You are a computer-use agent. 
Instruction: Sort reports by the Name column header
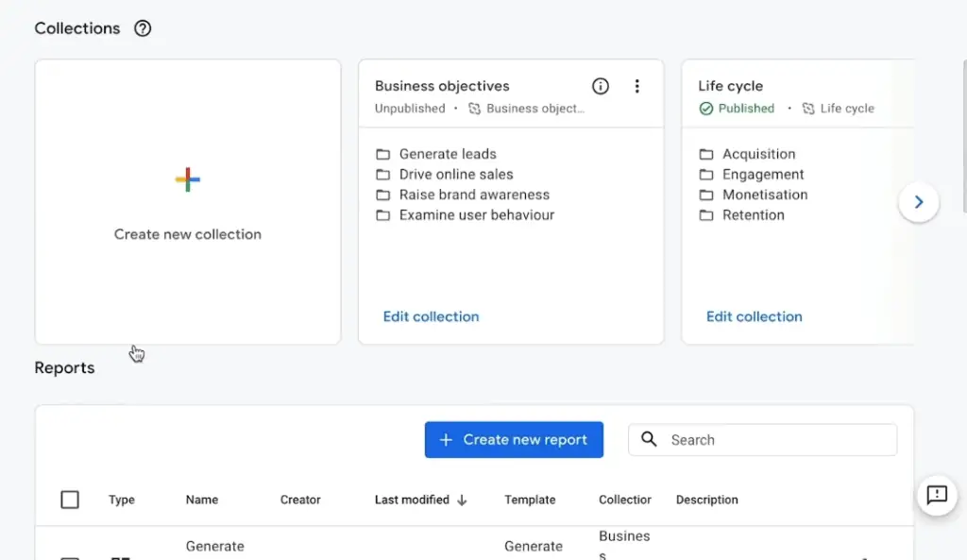coord(200,500)
